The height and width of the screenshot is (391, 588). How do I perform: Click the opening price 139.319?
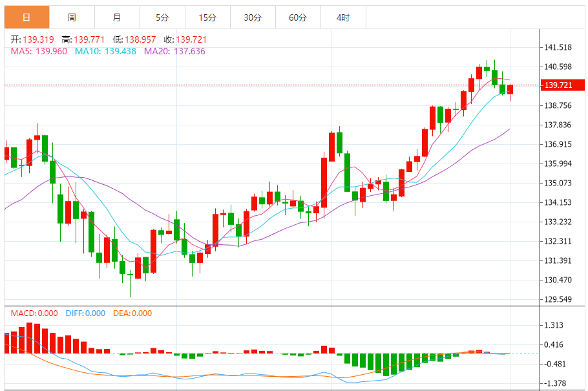point(38,40)
